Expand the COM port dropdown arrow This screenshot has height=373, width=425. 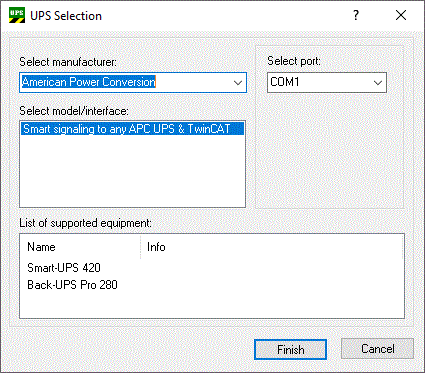pyautogui.click(x=378, y=83)
